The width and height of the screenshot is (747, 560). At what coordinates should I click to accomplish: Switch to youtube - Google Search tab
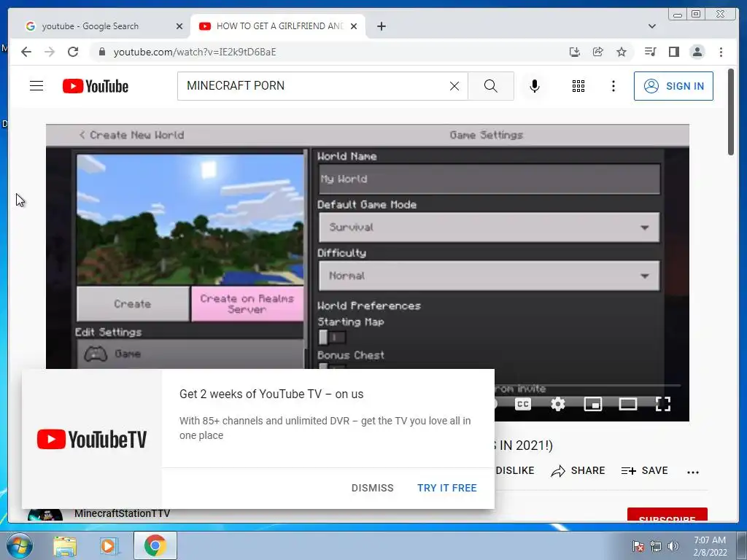point(90,26)
